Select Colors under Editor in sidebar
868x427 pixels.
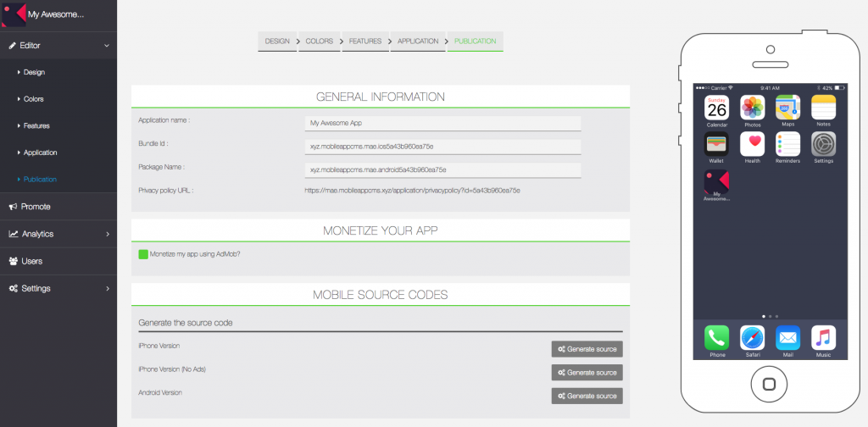tap(34, 99)
